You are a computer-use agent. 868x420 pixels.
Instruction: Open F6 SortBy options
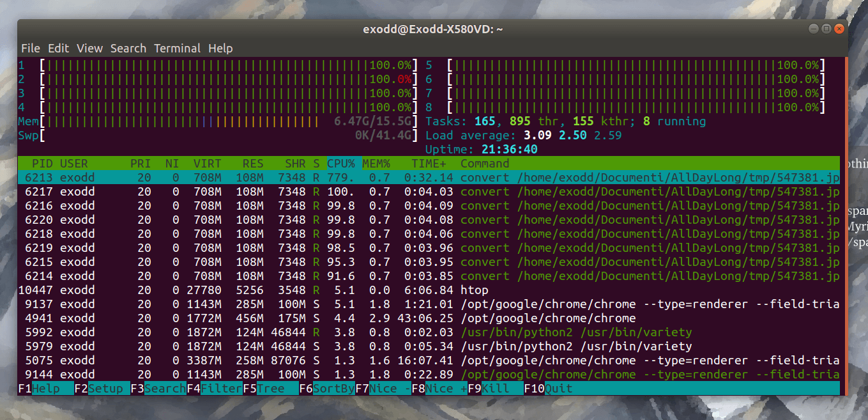[327, 389]
